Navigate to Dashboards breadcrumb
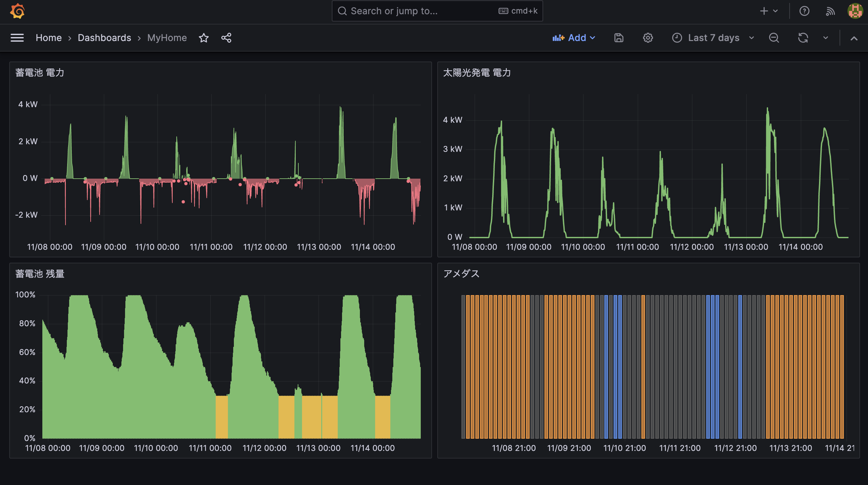868x485 pixels. 105,38
